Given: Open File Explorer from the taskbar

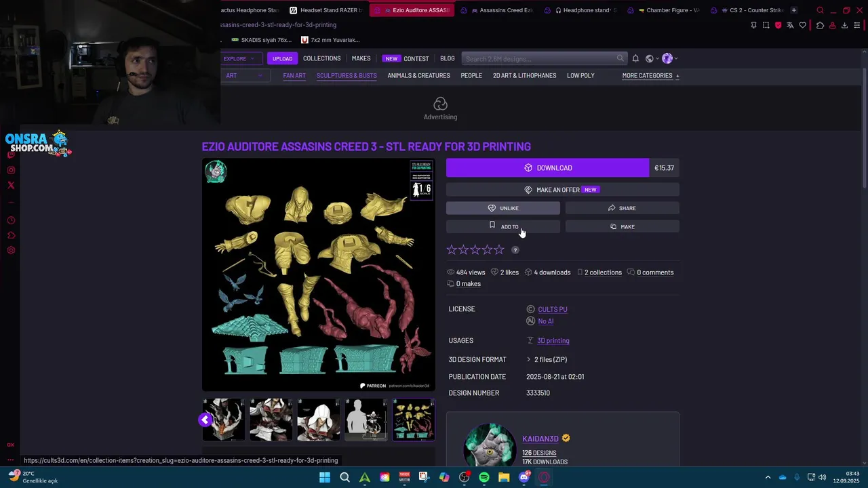Looking at the screenshot, I should point(504,477).
